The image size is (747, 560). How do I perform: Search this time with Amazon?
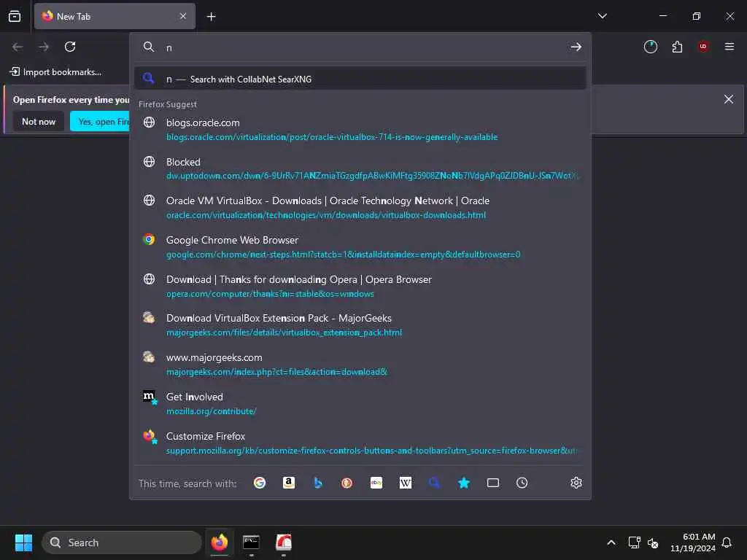(x=289, y=483)
